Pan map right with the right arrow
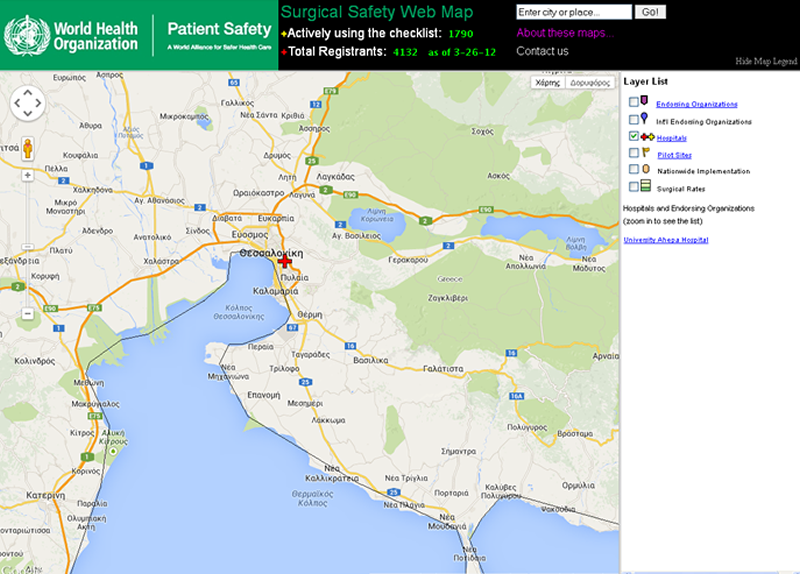The height and width of the screenshot is (574, 800). (38, 103)
